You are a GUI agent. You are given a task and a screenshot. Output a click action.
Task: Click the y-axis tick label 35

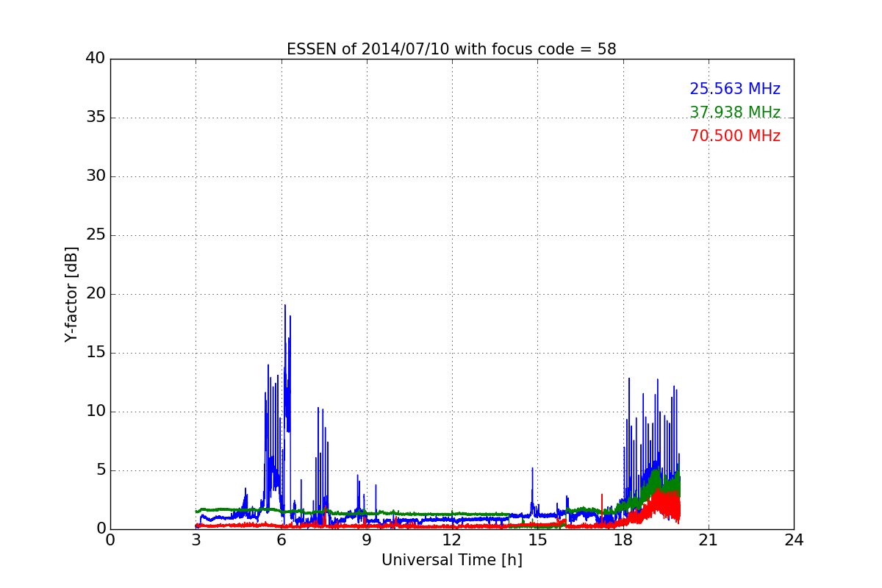(96, 118)
